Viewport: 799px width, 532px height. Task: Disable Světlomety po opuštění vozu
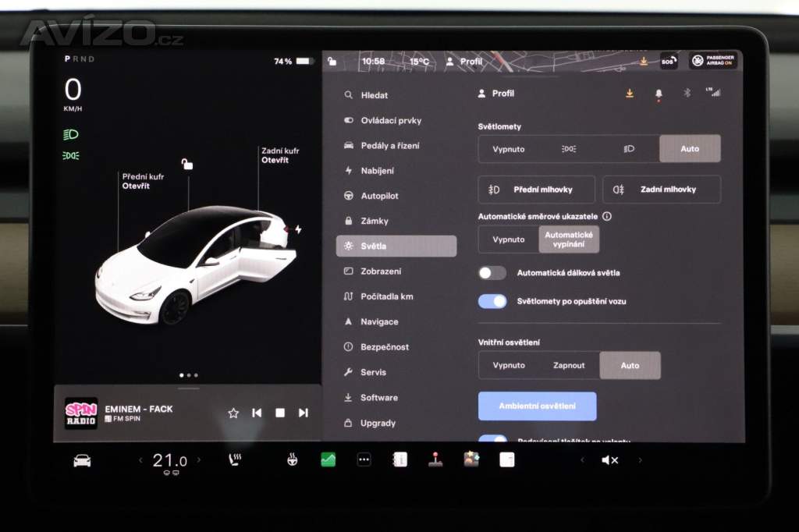point(492,300)
